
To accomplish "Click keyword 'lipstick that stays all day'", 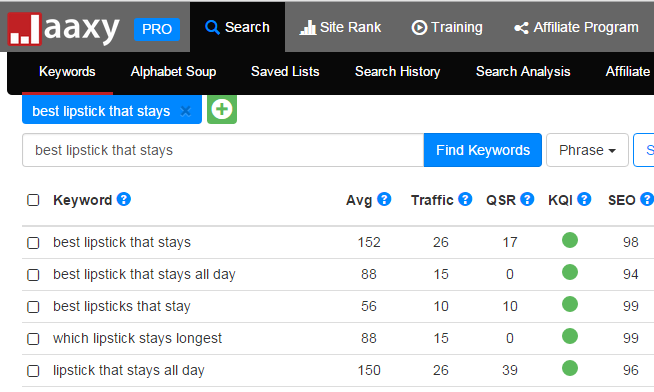I will (128, 370).
